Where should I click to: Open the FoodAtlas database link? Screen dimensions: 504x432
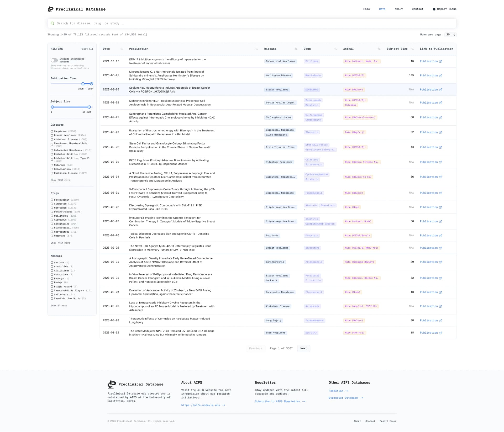click(x=337, y=391)
